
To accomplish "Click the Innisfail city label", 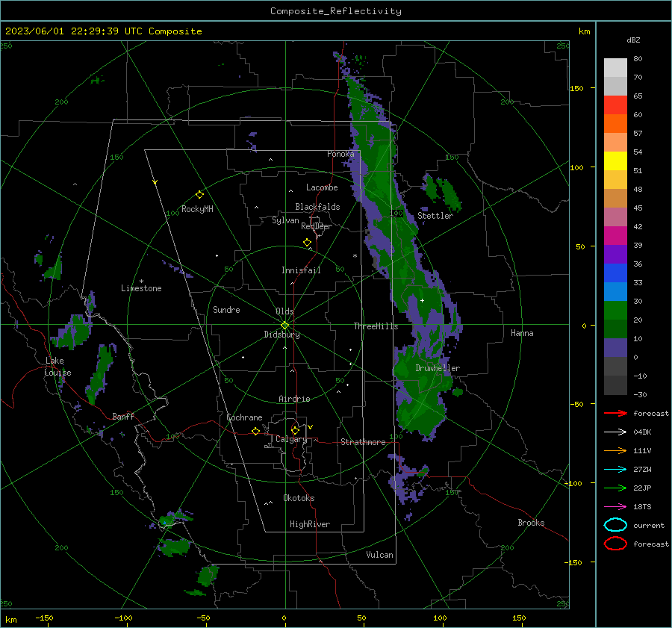I will click(301, 270).
